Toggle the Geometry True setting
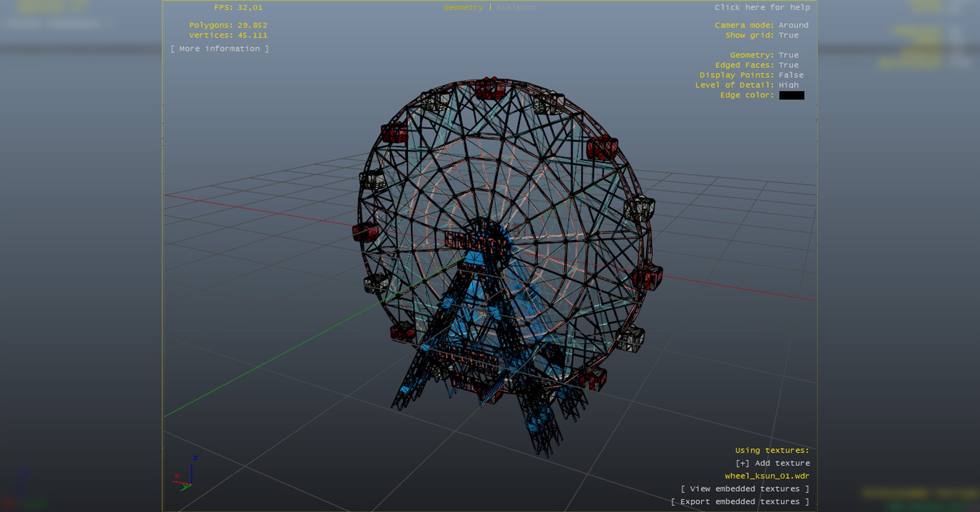This screenshot has height=512, width=980. click(x=788, y=55)
